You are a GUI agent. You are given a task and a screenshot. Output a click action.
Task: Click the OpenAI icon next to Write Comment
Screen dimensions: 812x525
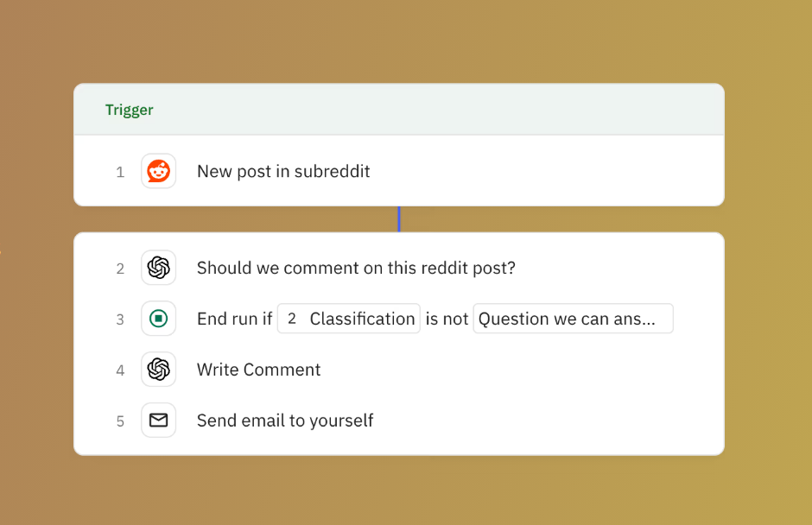pyautogui.click(x=159, y=370)
